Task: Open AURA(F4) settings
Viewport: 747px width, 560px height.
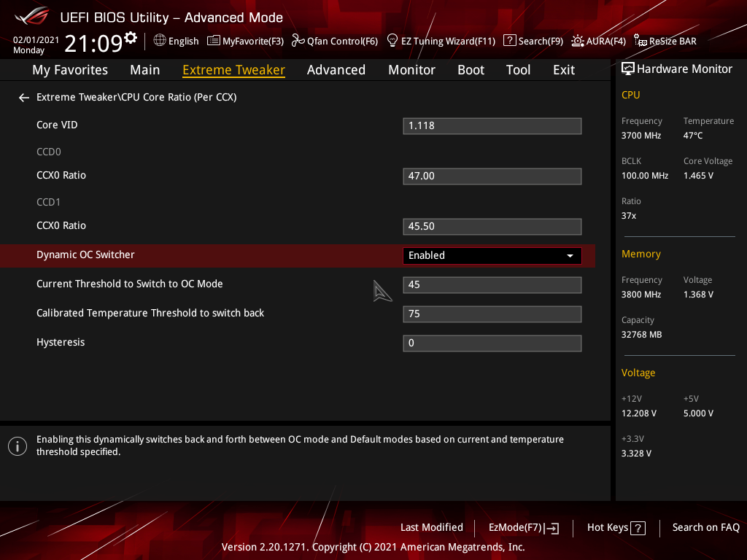Action: (x=599, y=41)
